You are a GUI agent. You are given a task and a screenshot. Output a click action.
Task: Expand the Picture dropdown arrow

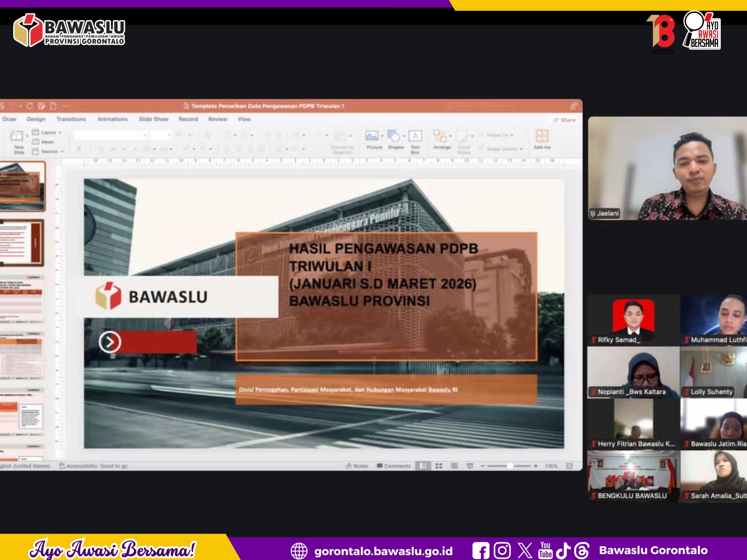382,136
